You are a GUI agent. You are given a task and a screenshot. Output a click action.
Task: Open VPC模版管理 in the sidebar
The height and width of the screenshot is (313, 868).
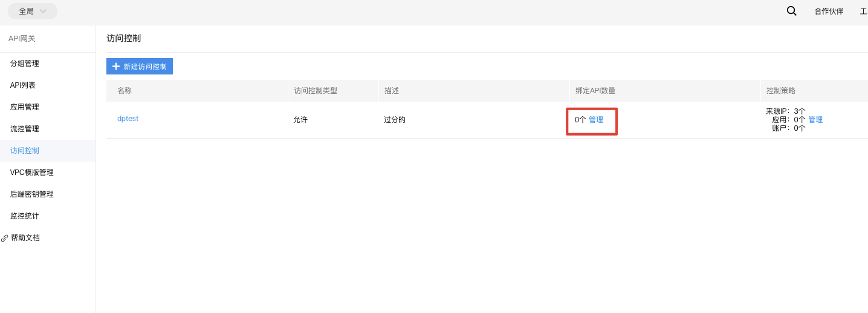32,173
